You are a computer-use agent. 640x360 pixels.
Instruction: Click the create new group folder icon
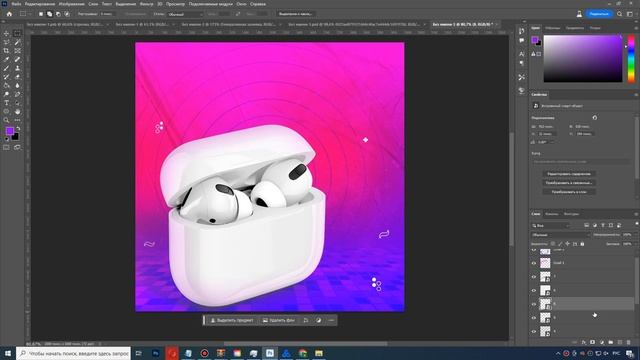coord(611,342)
